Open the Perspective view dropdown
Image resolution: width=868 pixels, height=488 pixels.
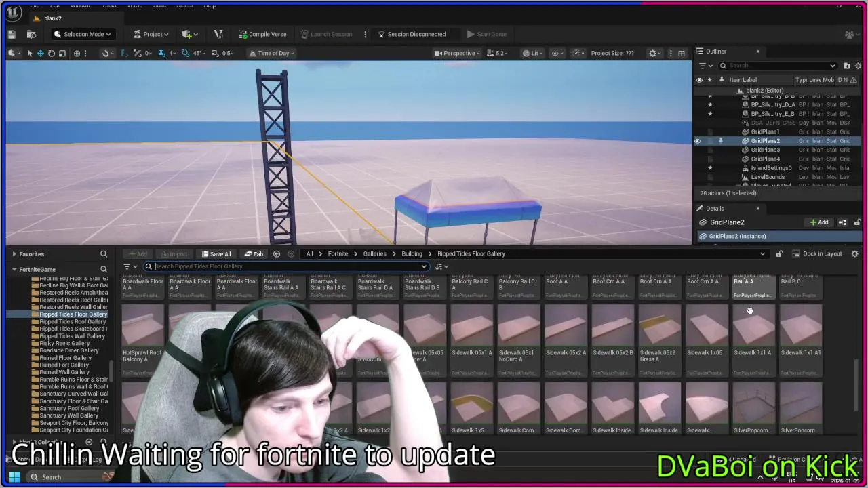(457, 53)
